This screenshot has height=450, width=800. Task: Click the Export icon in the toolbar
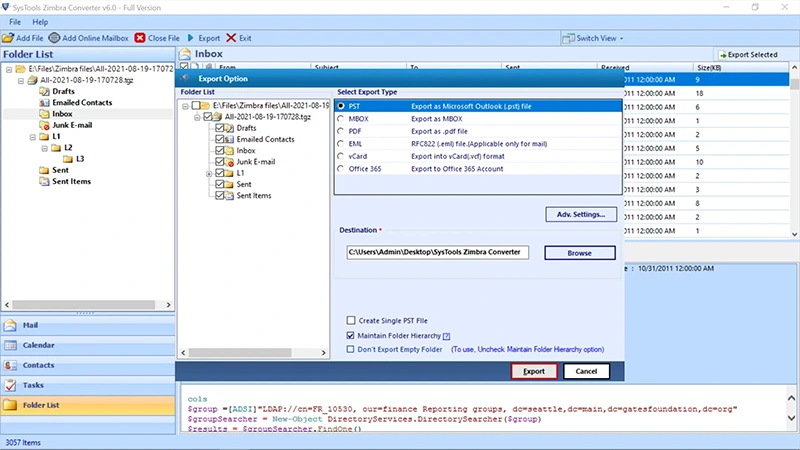191,38
